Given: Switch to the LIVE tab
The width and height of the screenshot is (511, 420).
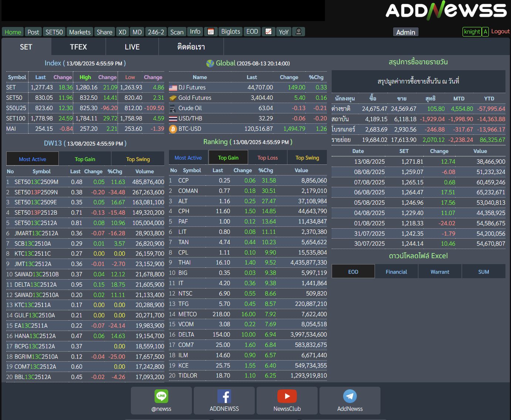Looking at the screenshot, I should [x=132, y=47].
